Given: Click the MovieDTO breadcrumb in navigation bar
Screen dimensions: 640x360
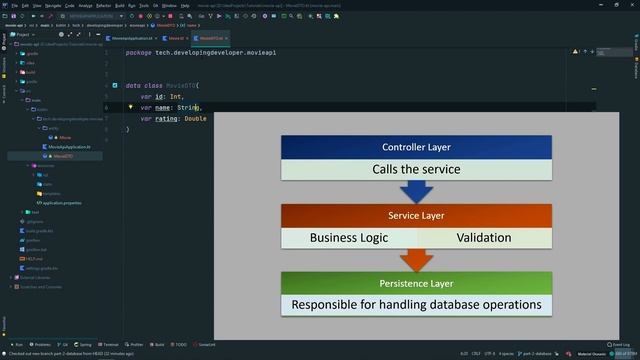Looking at the screenshot, I should point(163,25).
